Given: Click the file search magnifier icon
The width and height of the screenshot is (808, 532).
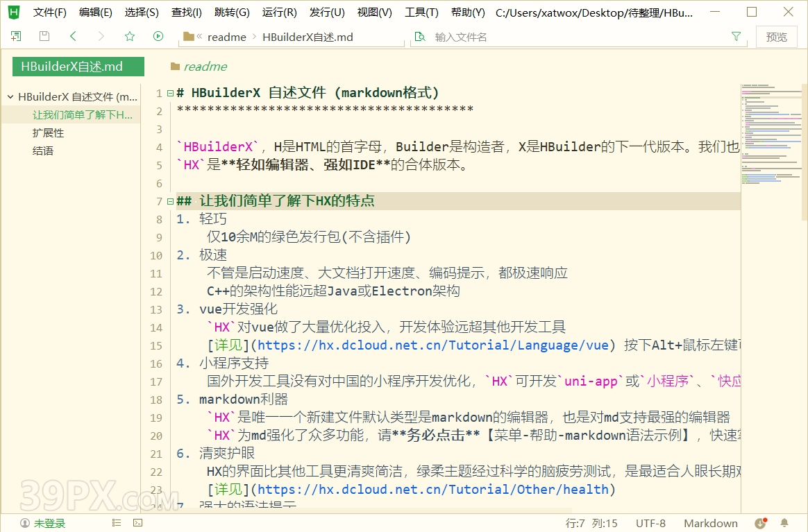Looking at the screenshot, I should [x=420, y=37].
